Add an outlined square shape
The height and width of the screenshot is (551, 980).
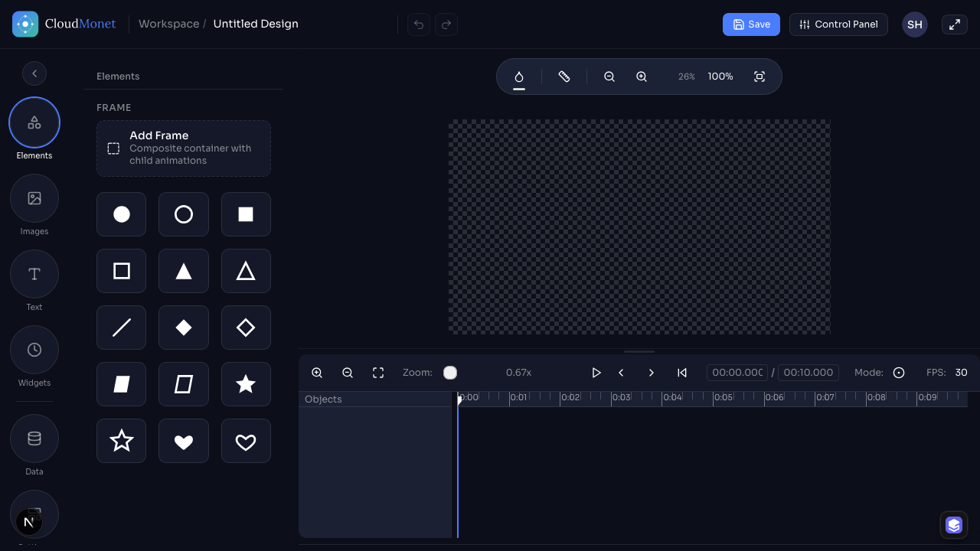click(121, 271)
